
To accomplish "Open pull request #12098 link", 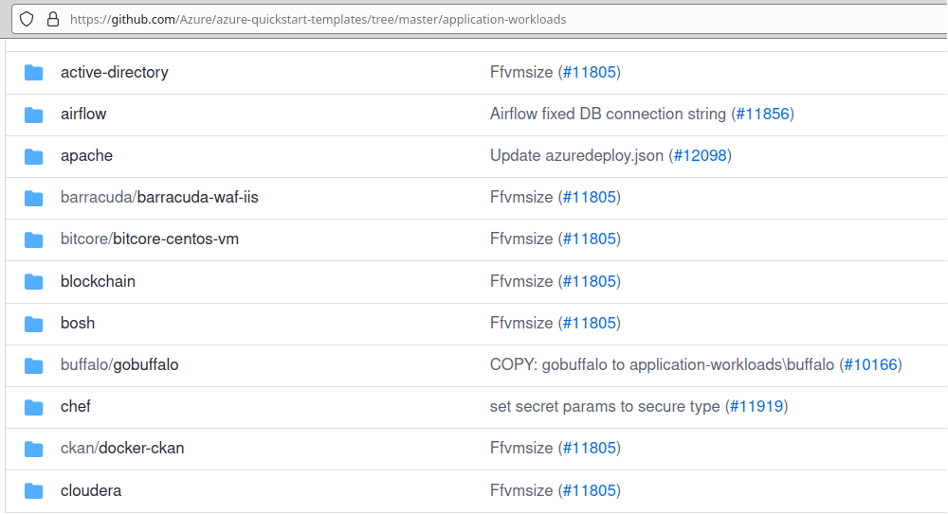I will click(x=699, y=156).
